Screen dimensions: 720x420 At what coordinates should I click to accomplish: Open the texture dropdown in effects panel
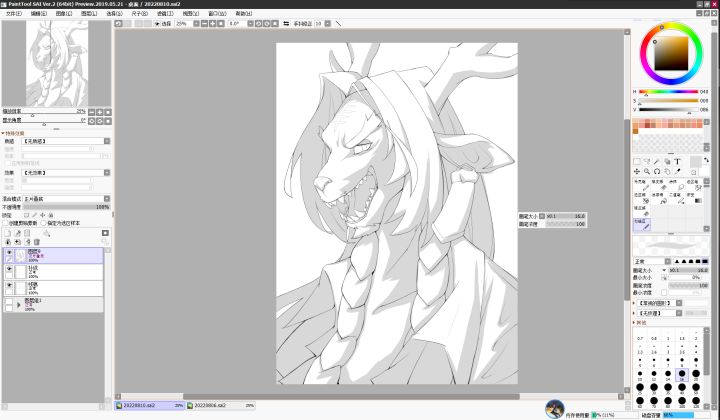tap(107, 141)
